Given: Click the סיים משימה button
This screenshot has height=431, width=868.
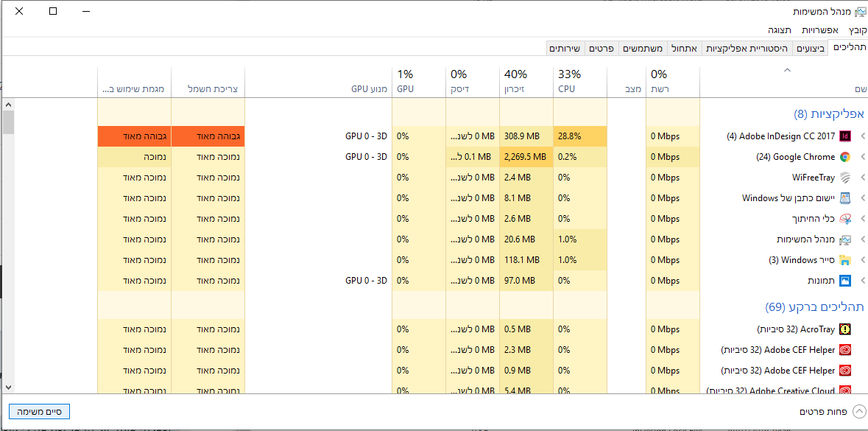Looking at the screenshot, I should (x=39, y=411).
